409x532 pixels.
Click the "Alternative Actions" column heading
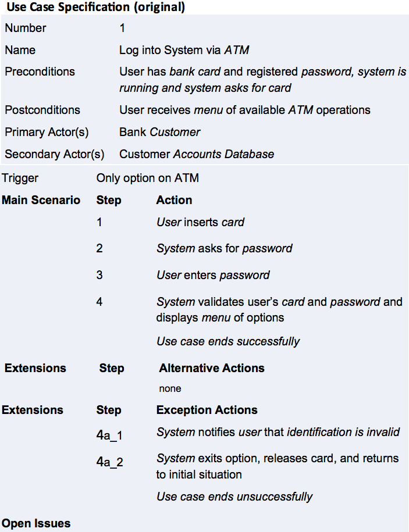point(212,368)
